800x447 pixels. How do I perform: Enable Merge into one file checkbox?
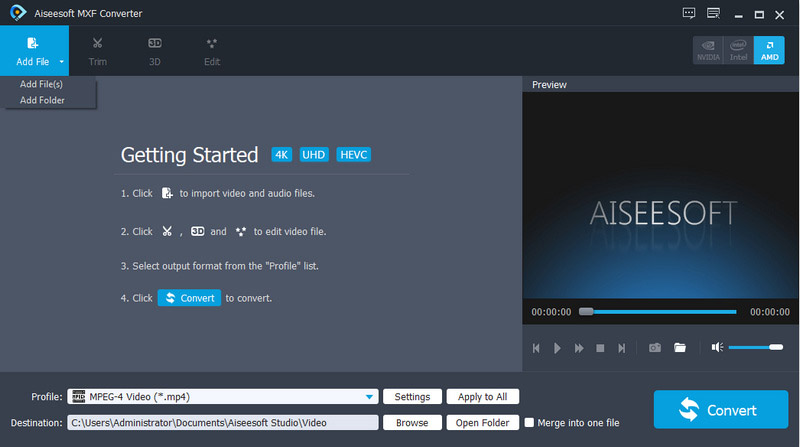tap(530, 423)
